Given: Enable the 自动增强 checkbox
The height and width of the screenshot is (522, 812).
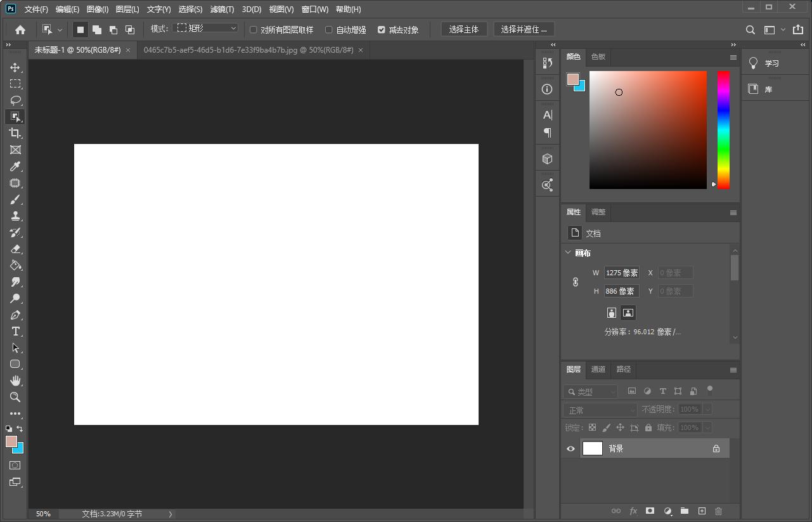Looking at the screenshot, I should click(328, 29).
